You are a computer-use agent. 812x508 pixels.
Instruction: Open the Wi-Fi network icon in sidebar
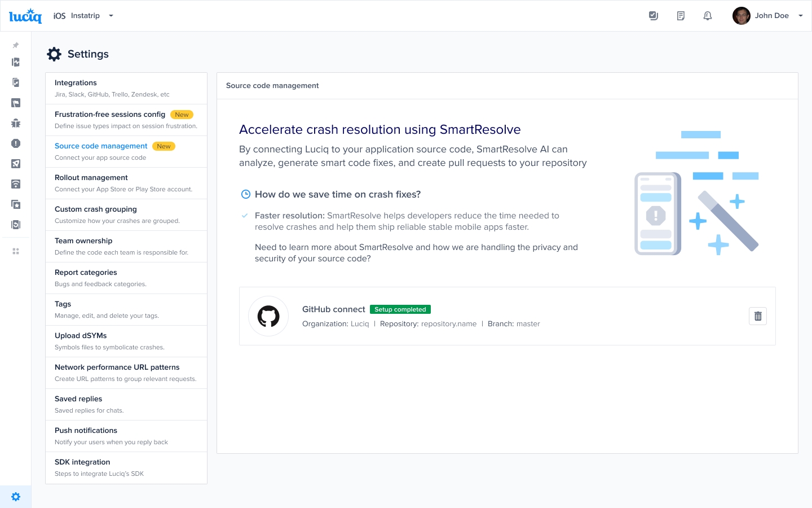coord(16,184)
